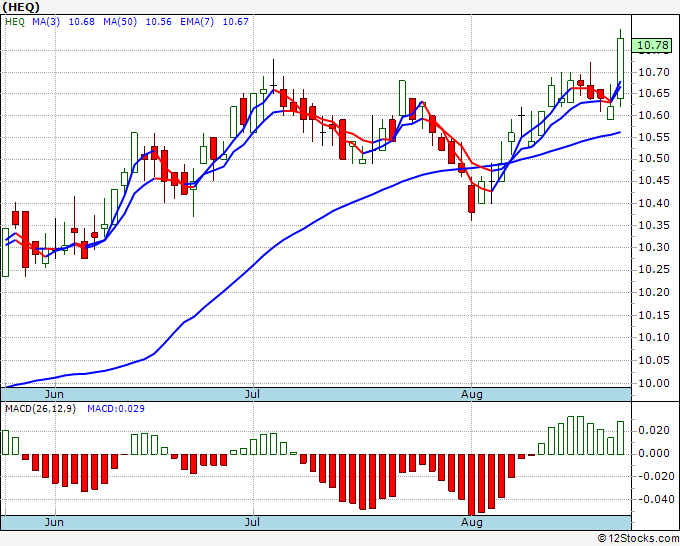
Task: Click the current price tag 10.78
Action: click(652, 45)
